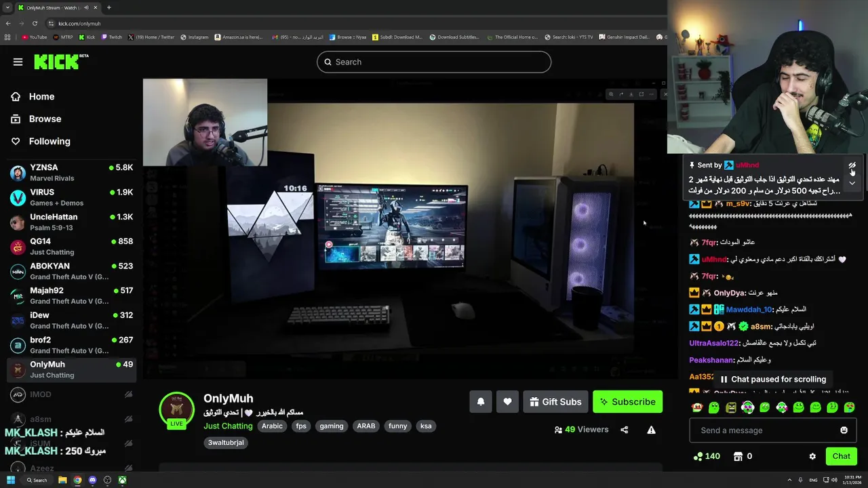Screen dimensions: 868x488
Task: Click the browser back arrow
Action: pos(8,23)
